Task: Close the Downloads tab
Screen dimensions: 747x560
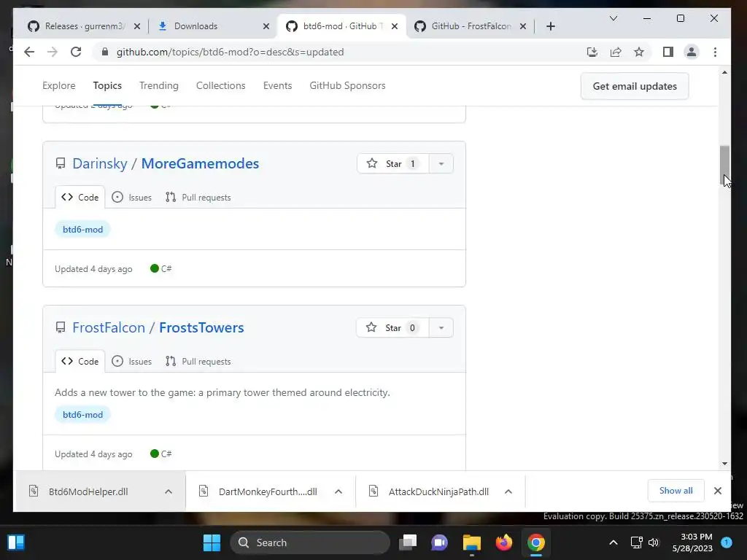Action: 266,26
